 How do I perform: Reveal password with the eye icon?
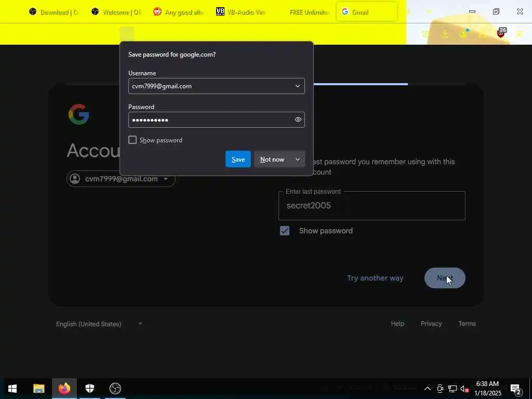(298, 120)
